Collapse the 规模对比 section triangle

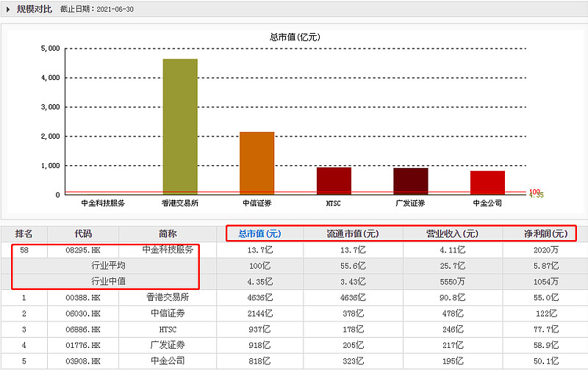point(8,10)
